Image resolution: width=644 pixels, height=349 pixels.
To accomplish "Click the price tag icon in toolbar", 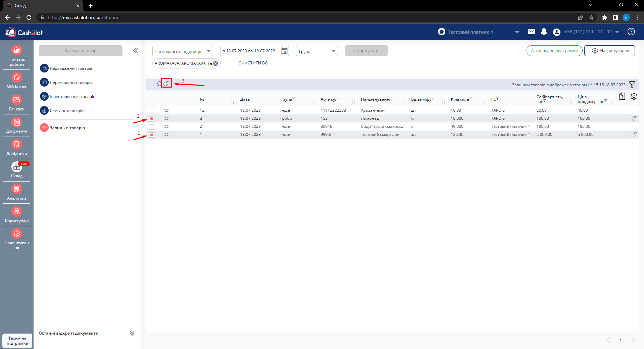I will [166, 83].
